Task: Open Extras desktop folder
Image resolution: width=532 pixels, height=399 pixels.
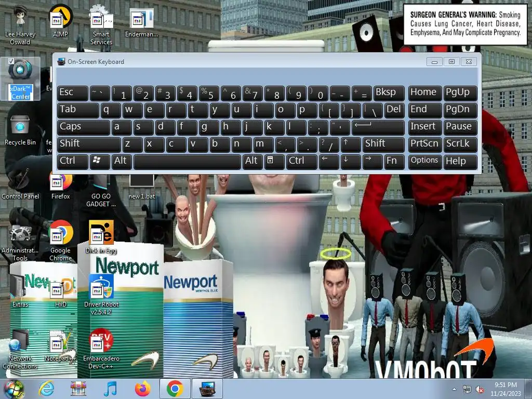Action: pos(20,291)
